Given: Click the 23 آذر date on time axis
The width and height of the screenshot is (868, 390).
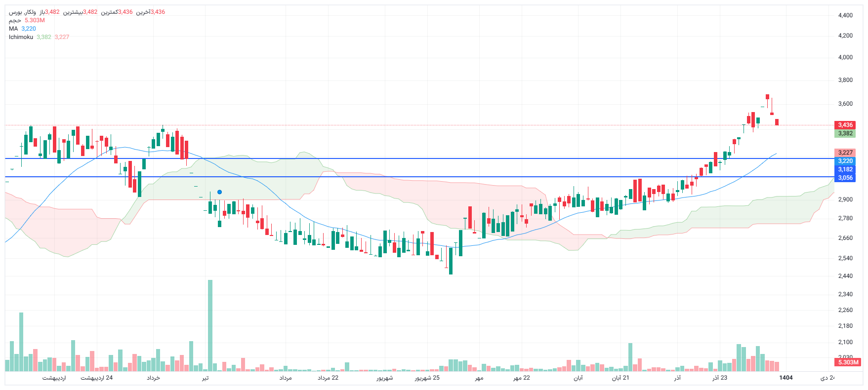Looking at the screenshot, I should (719, 378).
